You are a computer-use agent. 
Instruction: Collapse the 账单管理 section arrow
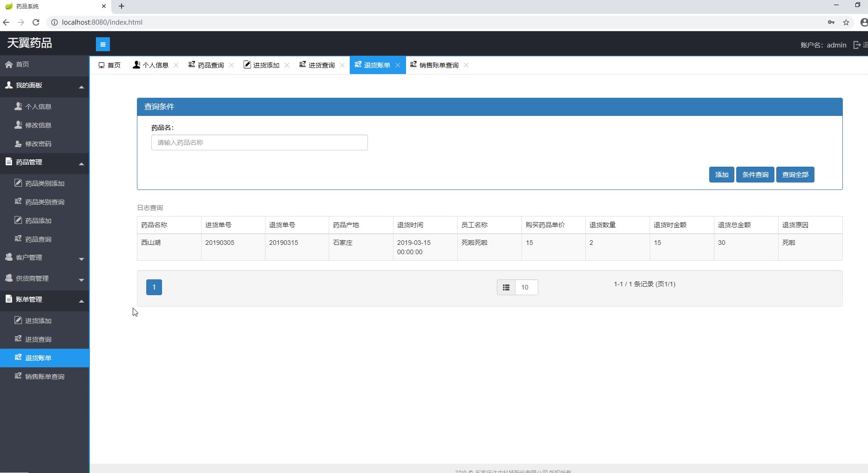[81, 301]
